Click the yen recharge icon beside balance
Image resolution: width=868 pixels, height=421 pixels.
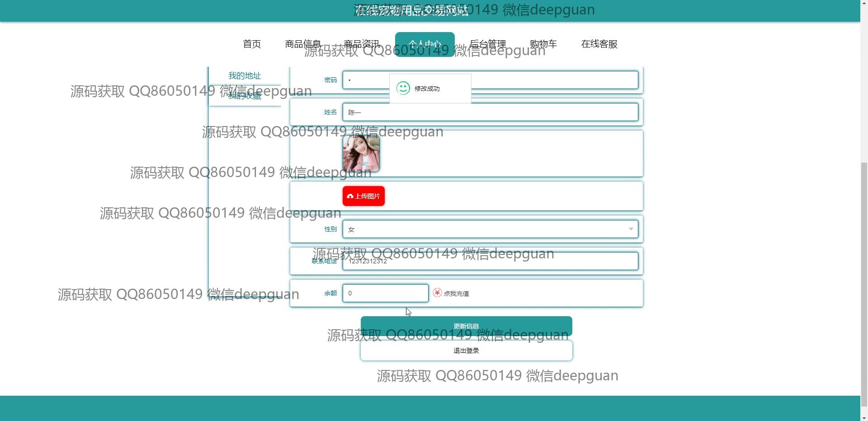pos(437,293)
